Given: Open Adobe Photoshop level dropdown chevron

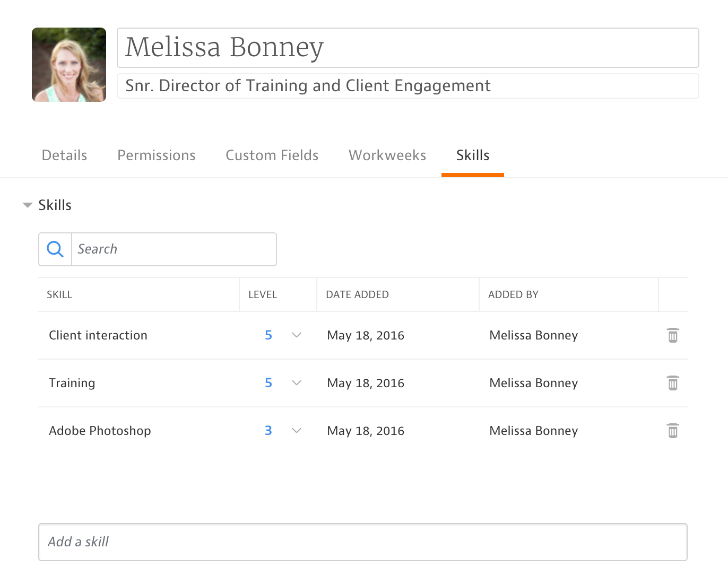Looking at the screenshot, I should pyautogui.click(x=297, y=431).
